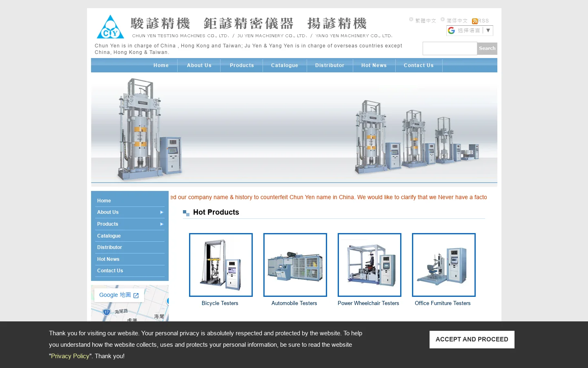Open the Google 地圖 map link
The image size is (588, 368).
(x=119, y=295)
